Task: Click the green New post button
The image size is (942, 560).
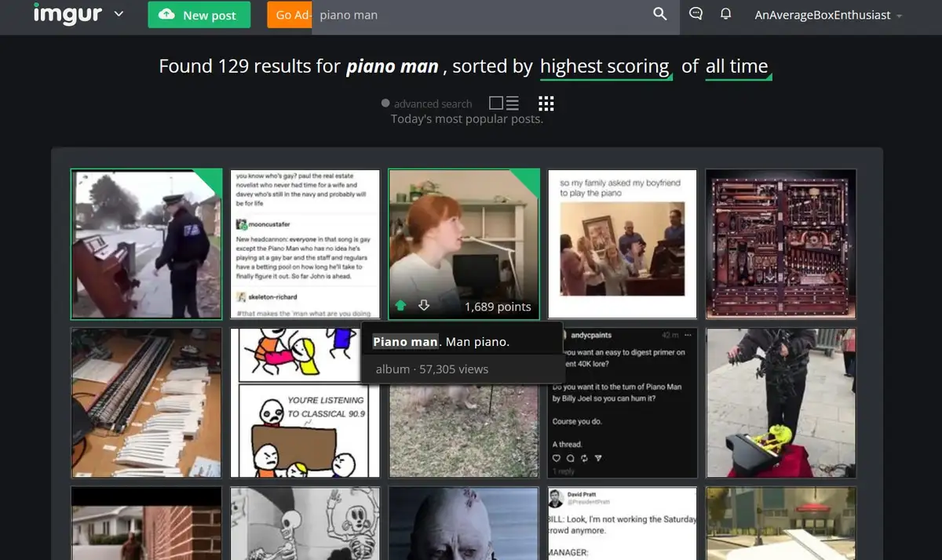Action: point(199,15)
